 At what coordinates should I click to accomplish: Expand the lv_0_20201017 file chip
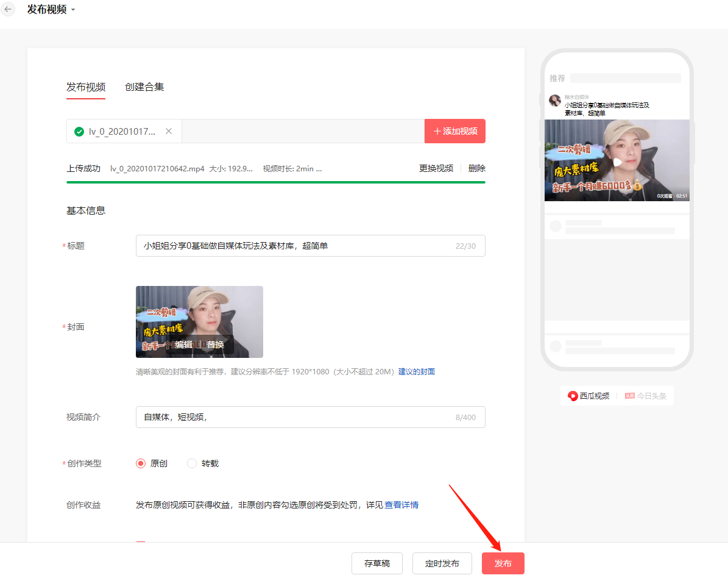pos(122,131)
